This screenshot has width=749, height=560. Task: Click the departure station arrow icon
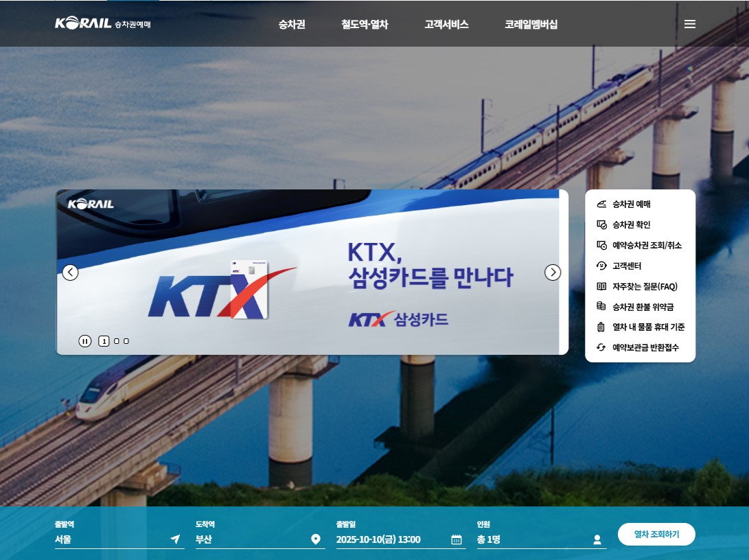[175, 539]
